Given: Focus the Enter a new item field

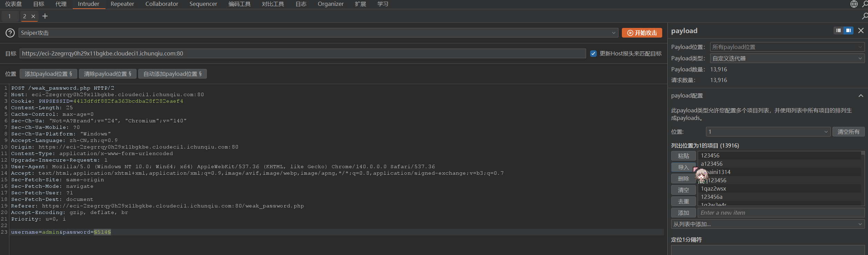Looking at the screenshot, I should click(781, 213).
